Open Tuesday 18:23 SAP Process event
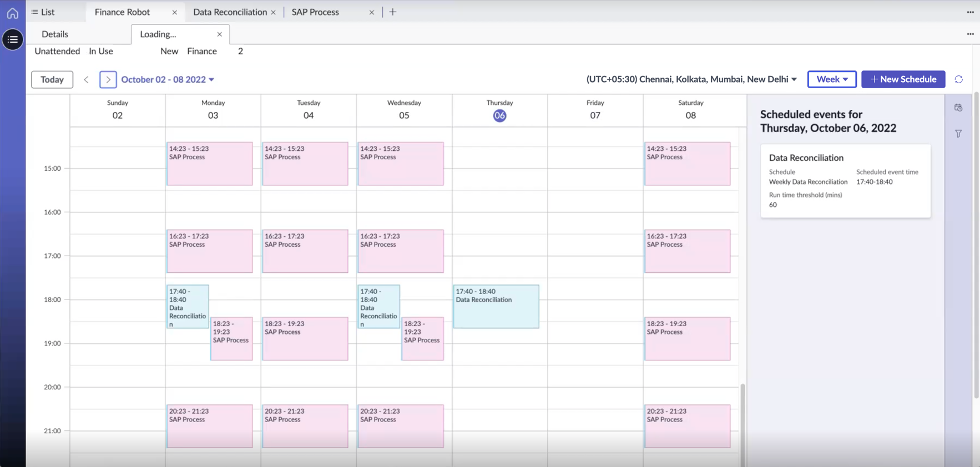 tap(305, 338)
